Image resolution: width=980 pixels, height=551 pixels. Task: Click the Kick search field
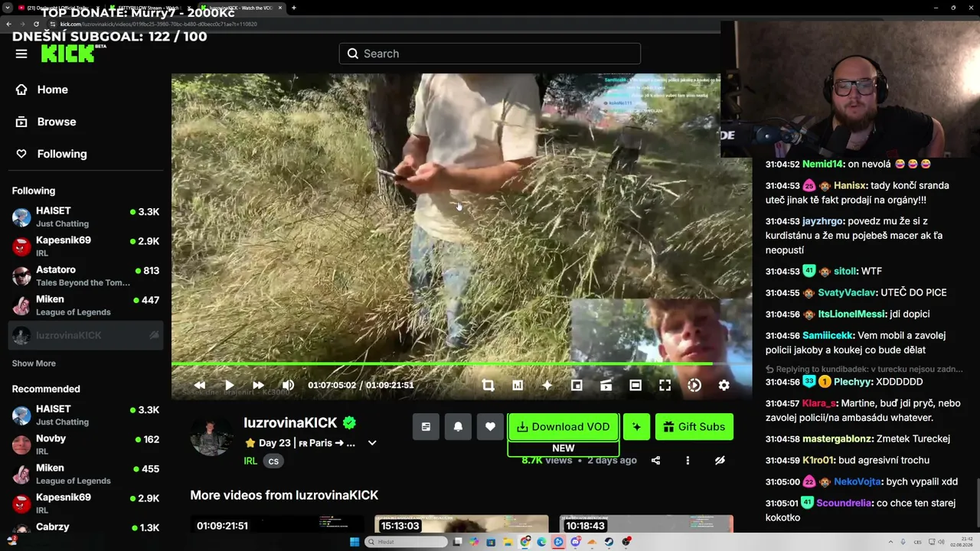[490, 54]
